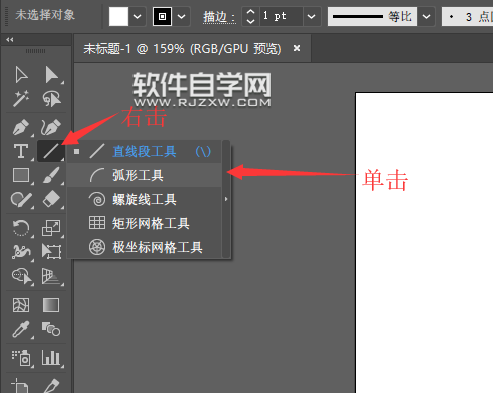Image resolution: width=493 pixels, height=393 pixels.
Task: Select the Selection tool arrow
Action: (21, 75)
